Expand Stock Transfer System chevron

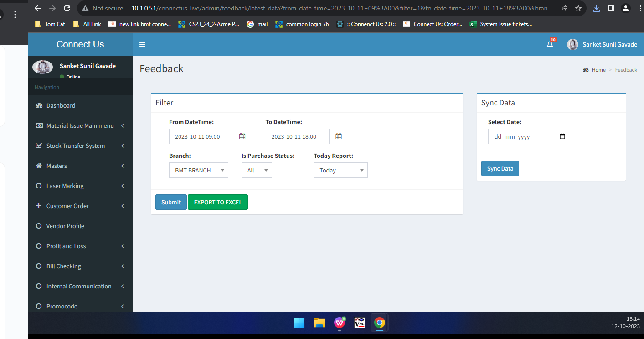point(122,146)
